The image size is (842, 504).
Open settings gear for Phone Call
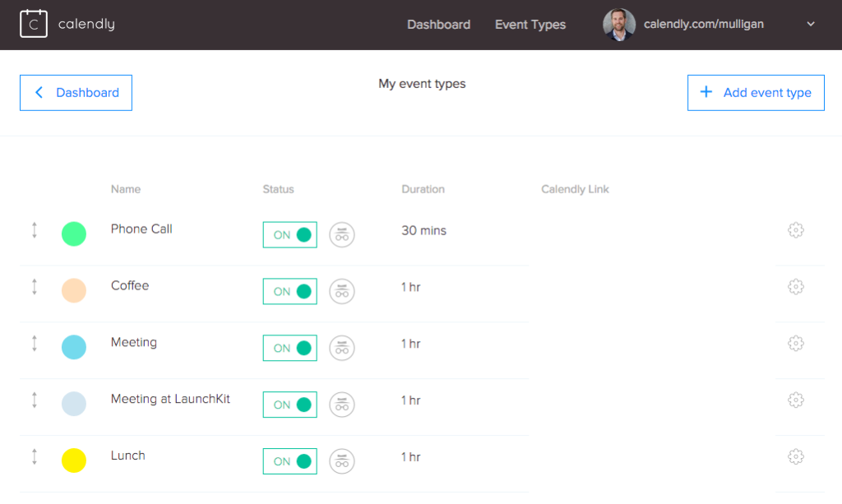[x=796, y=230]
